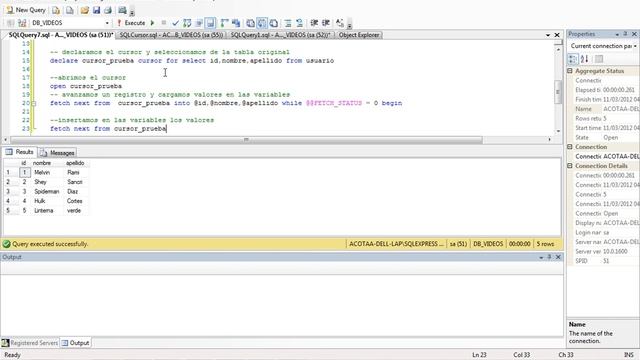Click the Linterna cell
This screenshot has width=640, height=360.
(x=47, y=211)
